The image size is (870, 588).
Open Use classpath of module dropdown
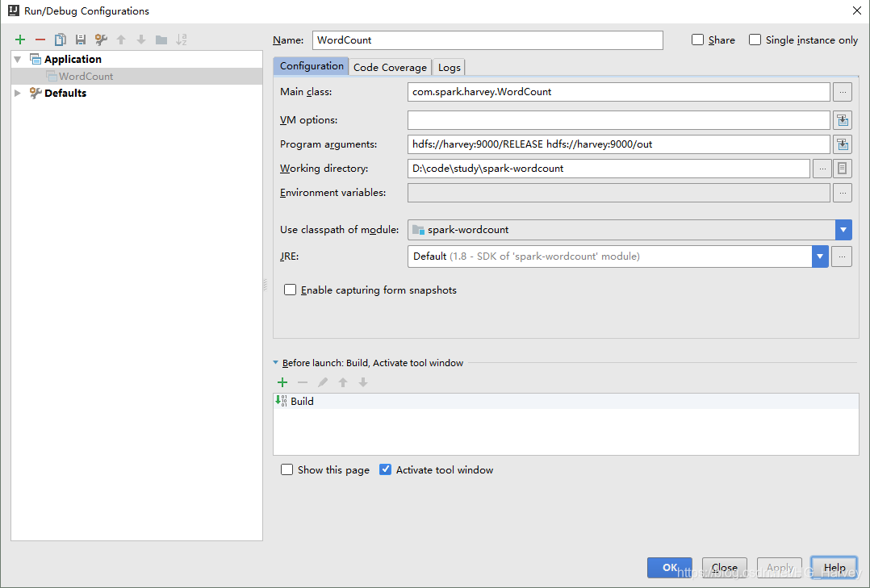pyautogui.click(x=843, y=230)
